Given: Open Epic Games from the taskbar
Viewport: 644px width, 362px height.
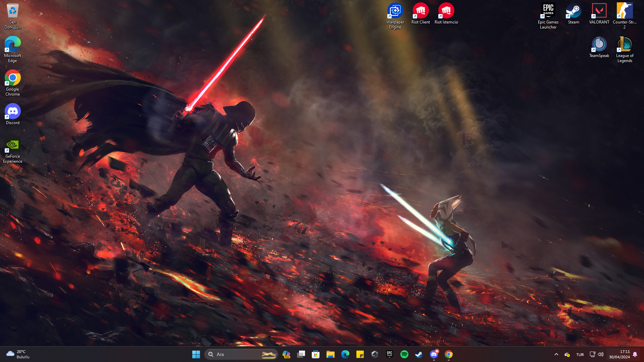Looking at the screenshot, I should [390, 354].
